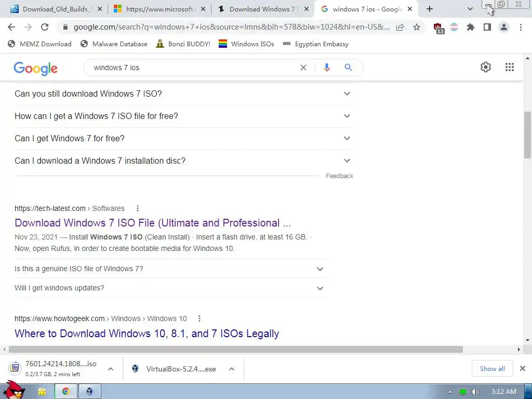This screenshot has width=532, height=399.
Task: Expand "Will I get windows updates?"
Action: tap(170, 288)
